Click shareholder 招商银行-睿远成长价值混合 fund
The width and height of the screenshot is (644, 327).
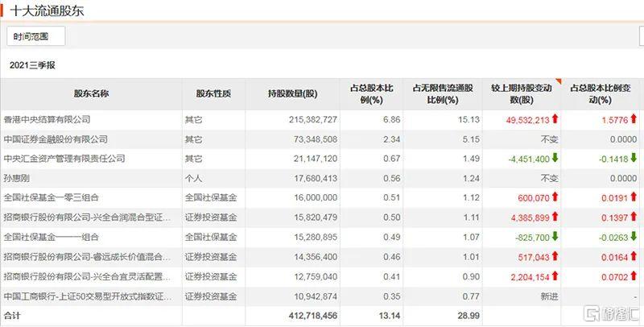(88, 257)
